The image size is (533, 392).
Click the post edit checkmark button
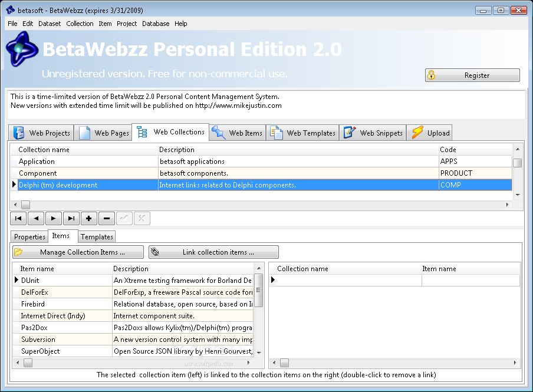[124, 218]
